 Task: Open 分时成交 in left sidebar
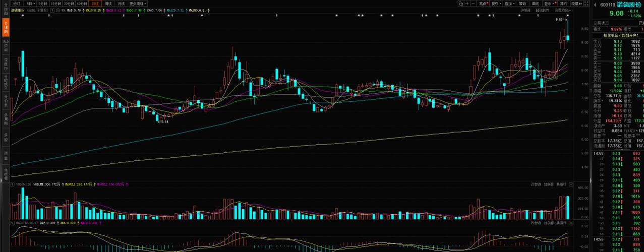(x=6, y=83)
